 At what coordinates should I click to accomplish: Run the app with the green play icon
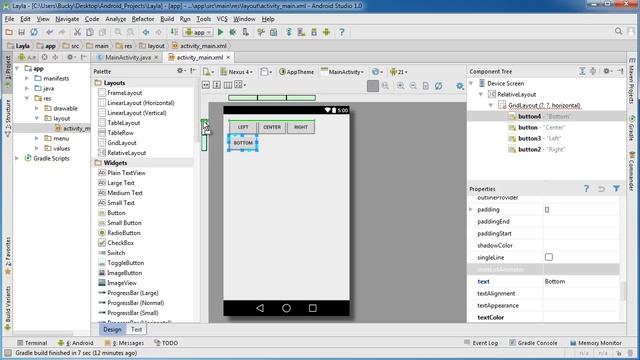tap(220, 32)
